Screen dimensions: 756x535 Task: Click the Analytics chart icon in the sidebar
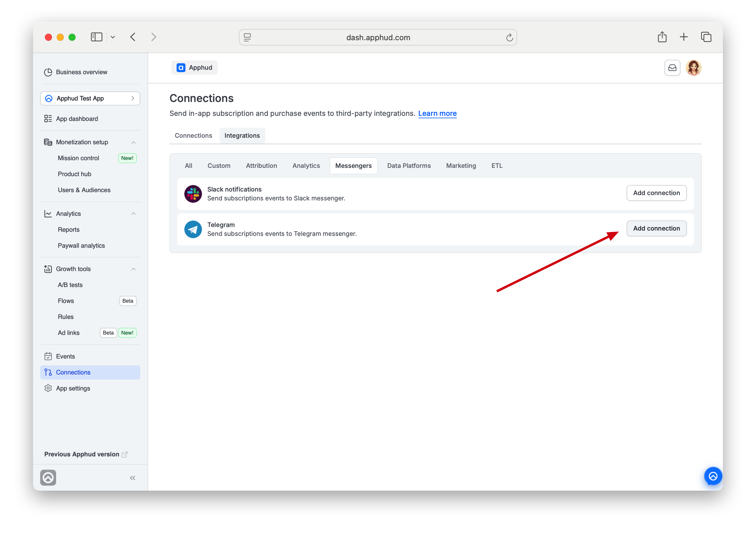[x=48, y=214]
